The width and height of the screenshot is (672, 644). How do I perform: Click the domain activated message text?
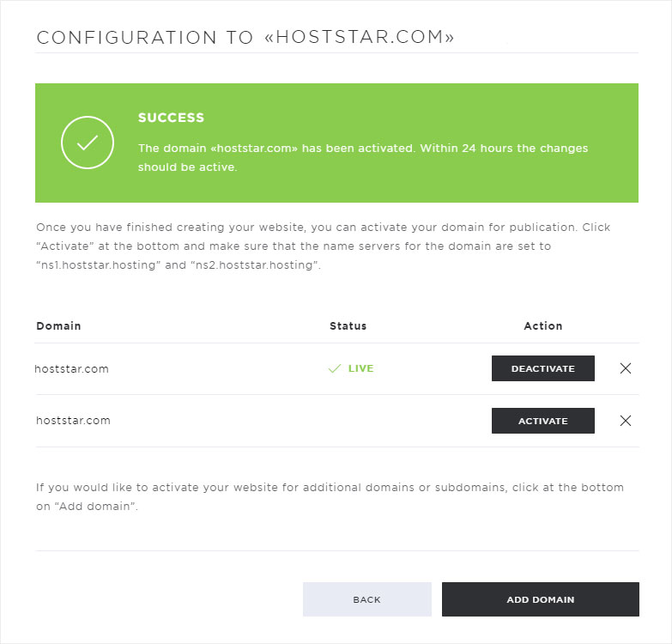pos(362,157)
